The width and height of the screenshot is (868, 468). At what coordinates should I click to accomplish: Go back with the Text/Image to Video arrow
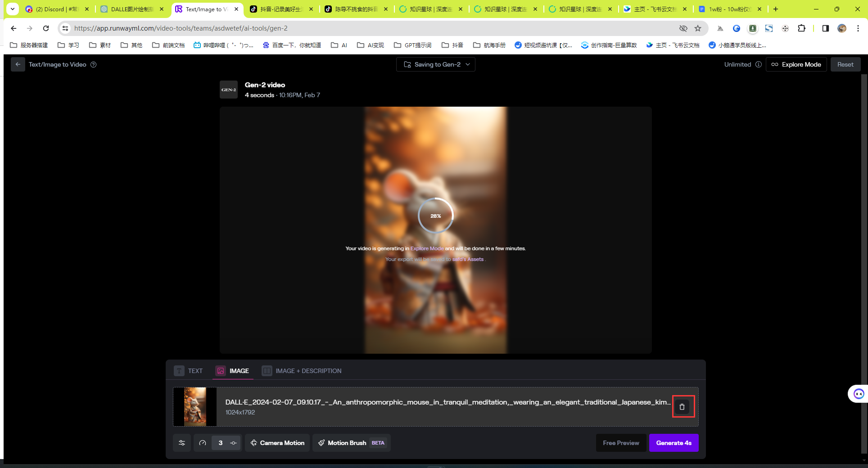click(x=18, y=64)
